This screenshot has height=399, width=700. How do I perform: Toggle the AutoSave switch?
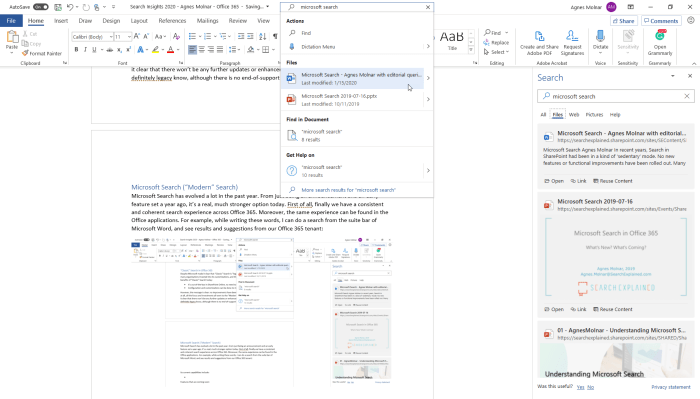coord(41,7)
